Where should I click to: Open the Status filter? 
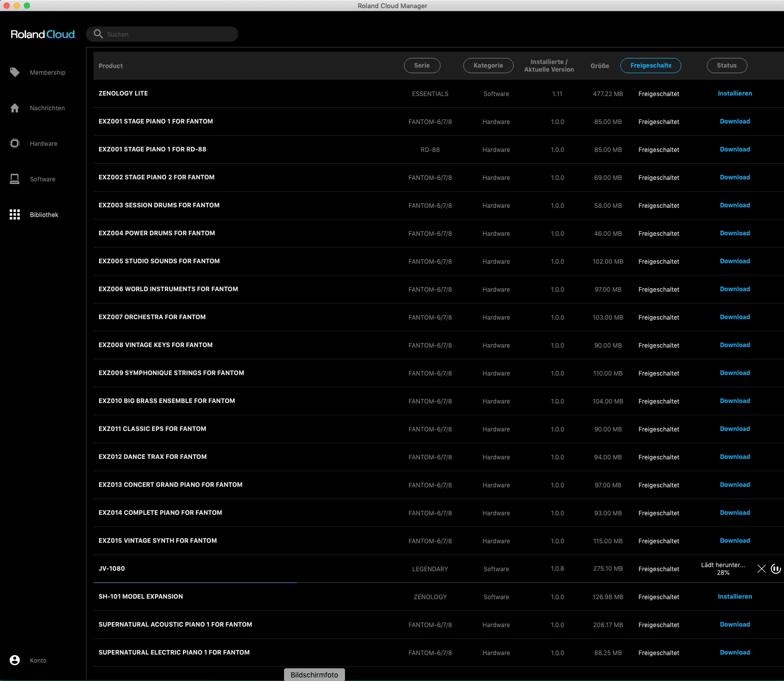(727, 66)
